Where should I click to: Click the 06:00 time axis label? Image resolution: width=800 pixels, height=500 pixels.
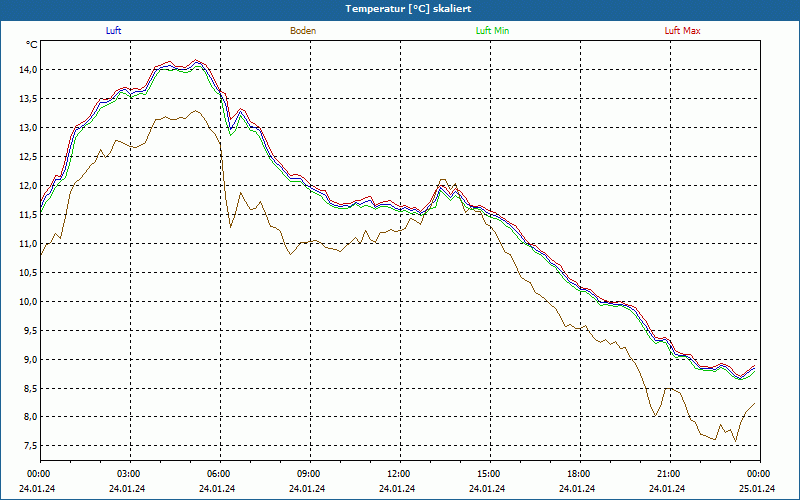pos(218,474)
